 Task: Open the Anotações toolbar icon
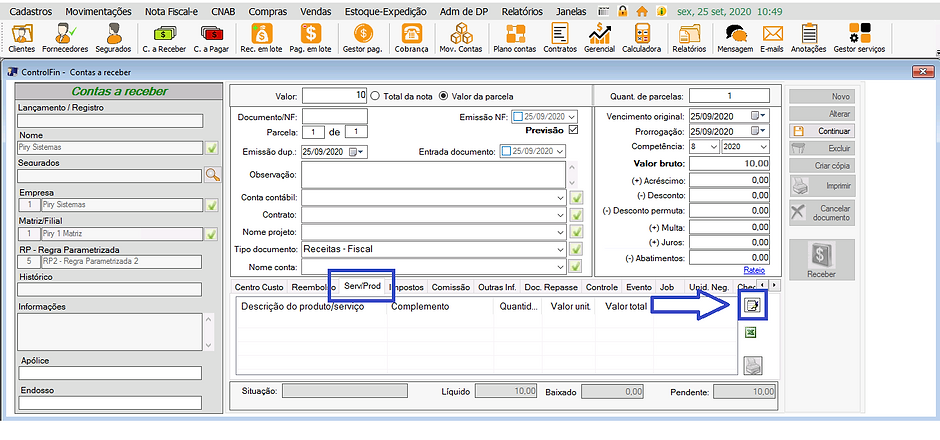pos(809,38)
